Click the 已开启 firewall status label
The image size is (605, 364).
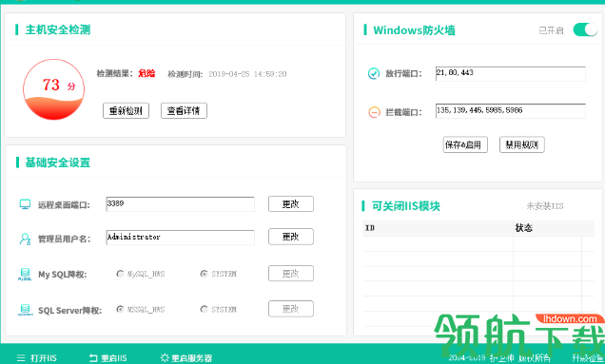click(x=551, y=30)
